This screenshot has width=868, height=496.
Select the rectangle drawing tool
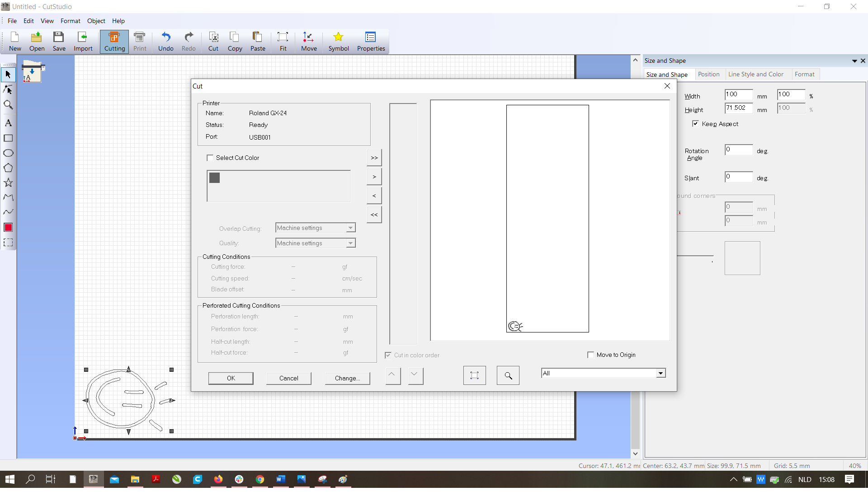(x=8, y=138)
